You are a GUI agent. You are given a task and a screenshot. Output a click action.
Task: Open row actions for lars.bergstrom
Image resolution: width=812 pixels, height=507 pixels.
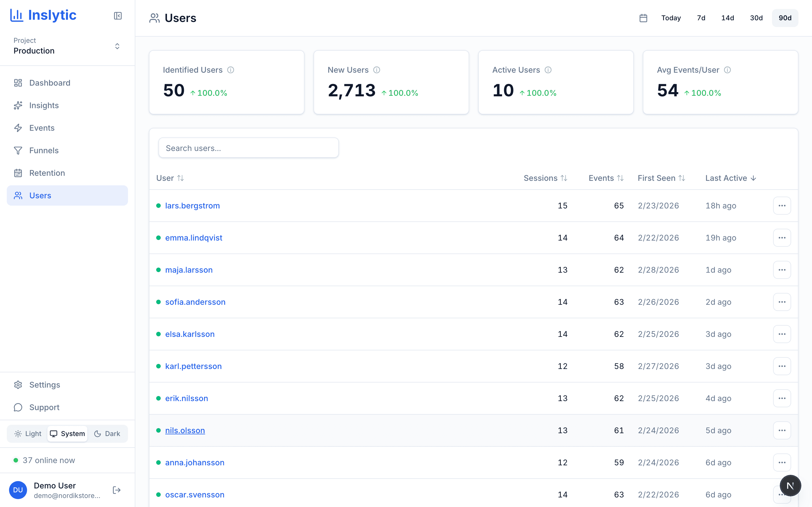tap(782, 206)
